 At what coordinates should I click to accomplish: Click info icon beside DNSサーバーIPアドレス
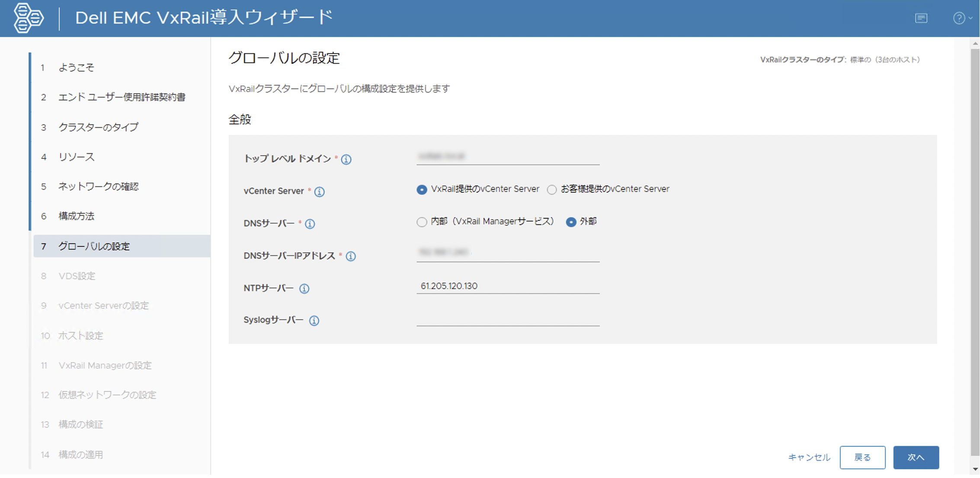click(351, 256)
